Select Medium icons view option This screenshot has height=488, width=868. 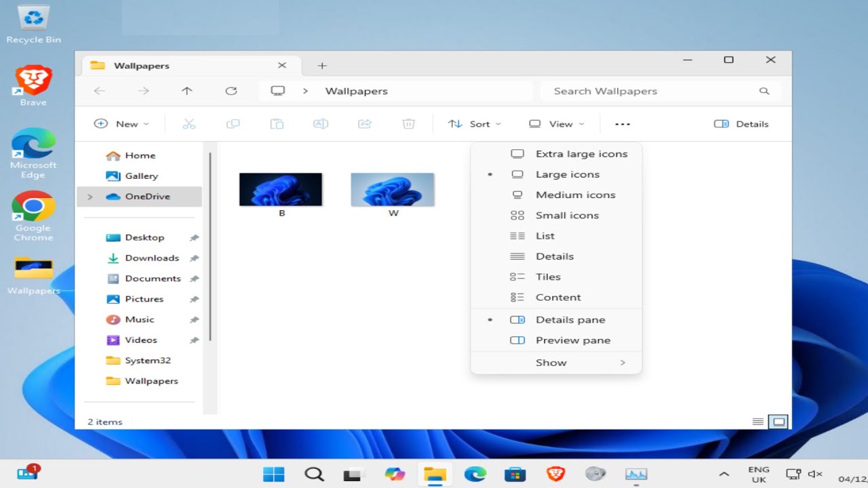tap(556, 195)
